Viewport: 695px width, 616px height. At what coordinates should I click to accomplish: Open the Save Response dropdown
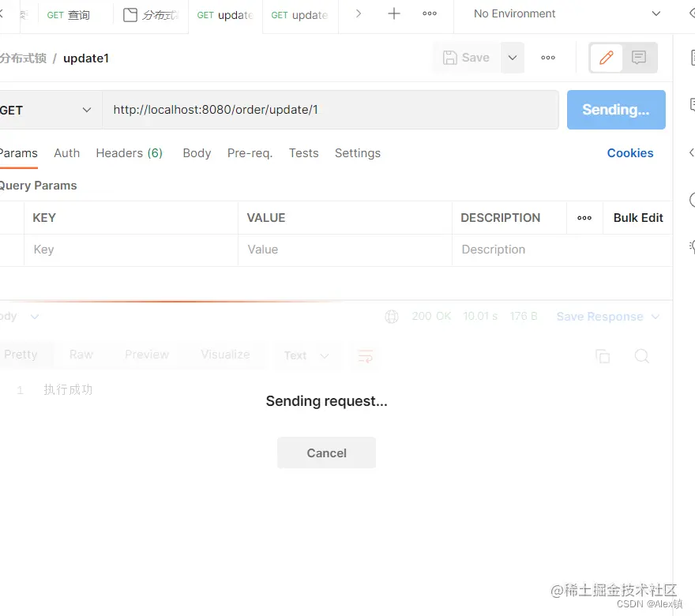click(607, 317)
